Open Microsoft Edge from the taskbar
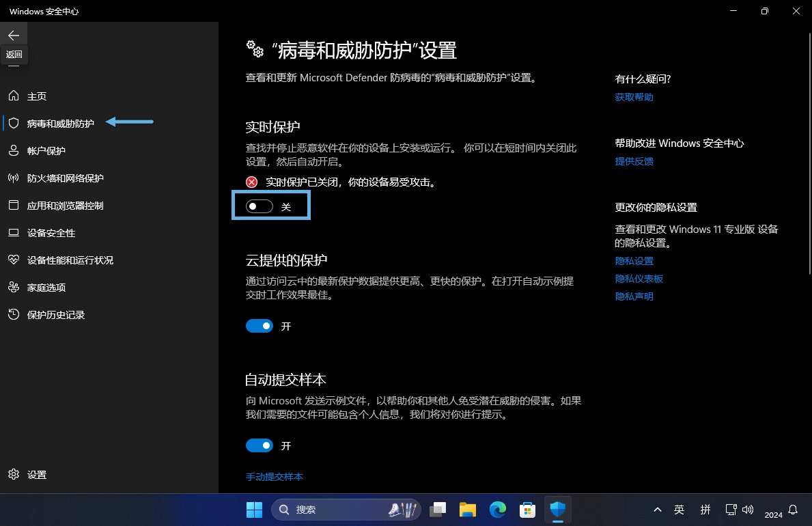 (498, 510)
